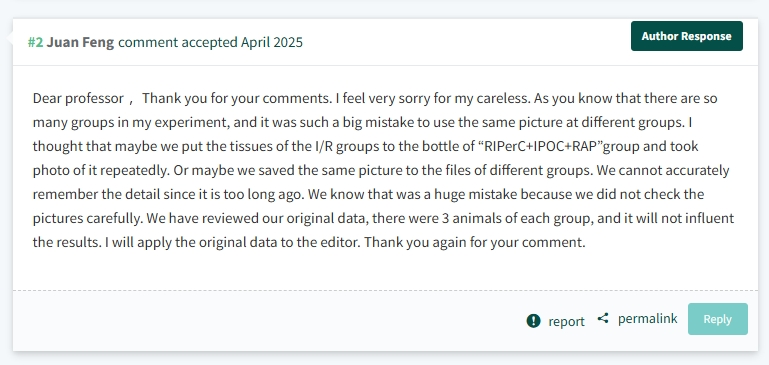The image size is (769, 365).
Task: Click the comment card's left pointer arrow
Action: click(x=9, y=39)
